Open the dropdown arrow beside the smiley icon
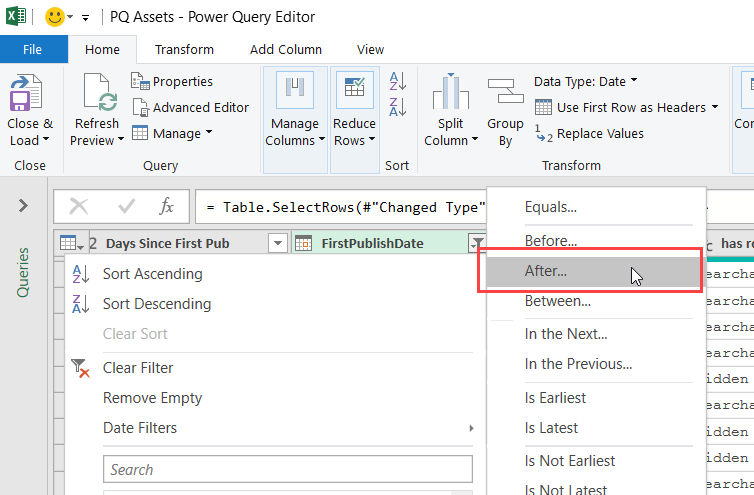The image size is (754, 495). pyautogui.click(x=70, y=17)
